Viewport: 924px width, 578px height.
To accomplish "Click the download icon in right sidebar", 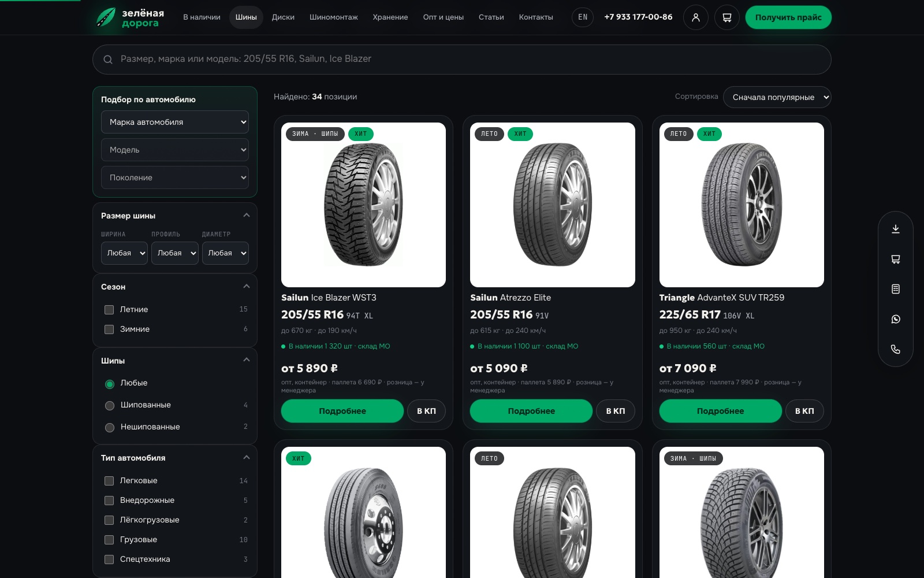I will point(896,229).
